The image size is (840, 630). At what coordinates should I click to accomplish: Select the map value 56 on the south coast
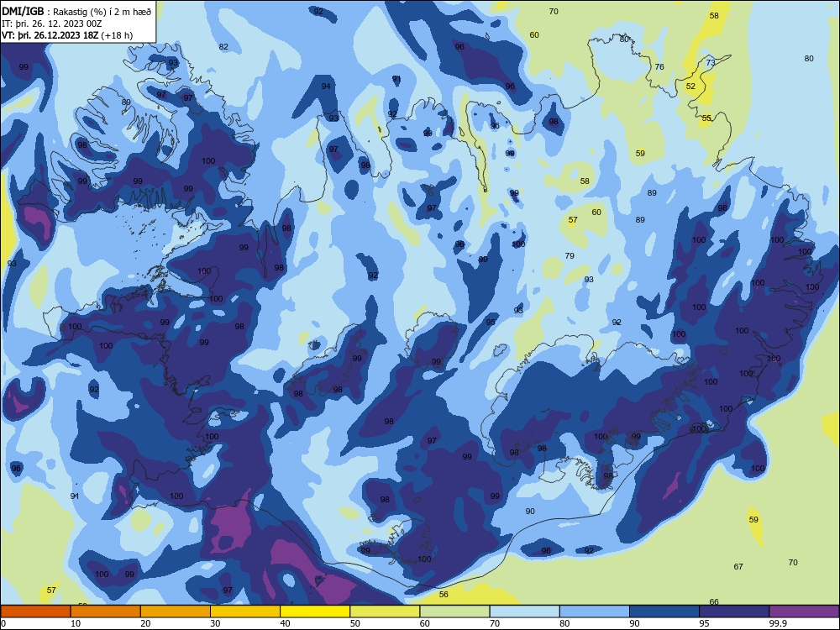click(443, 594)
